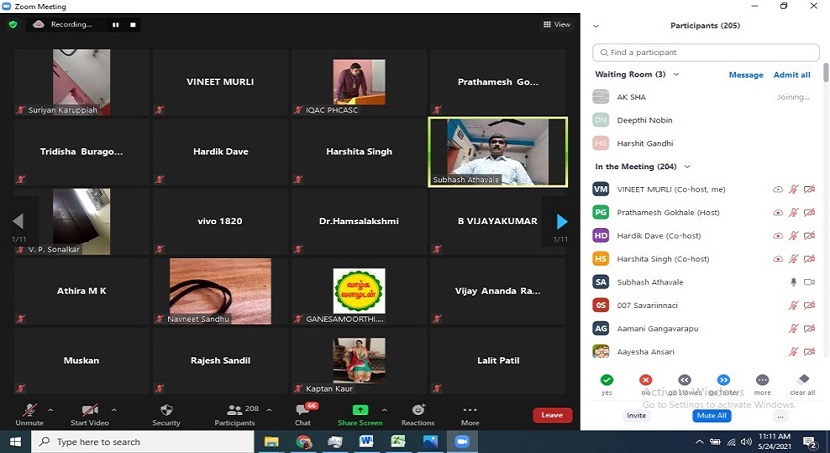Click the red 'no' reaction icon
This screenshot has height=453, width=830.
click(x=645, y=380)
